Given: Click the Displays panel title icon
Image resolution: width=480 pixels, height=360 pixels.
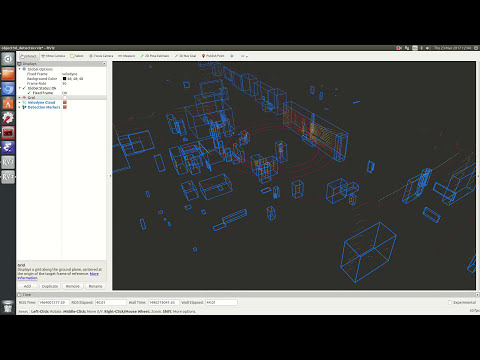Looking at the screenshot, I should [x=19, y=64].
